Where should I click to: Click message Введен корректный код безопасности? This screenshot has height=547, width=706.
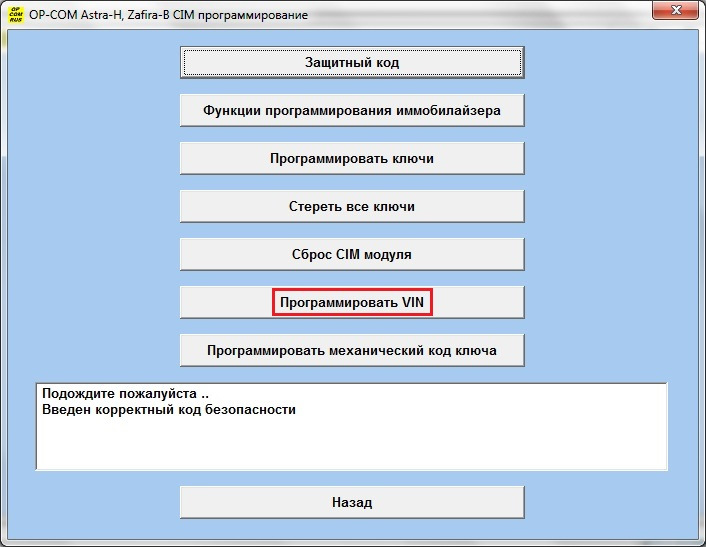(x=169, y=410)
